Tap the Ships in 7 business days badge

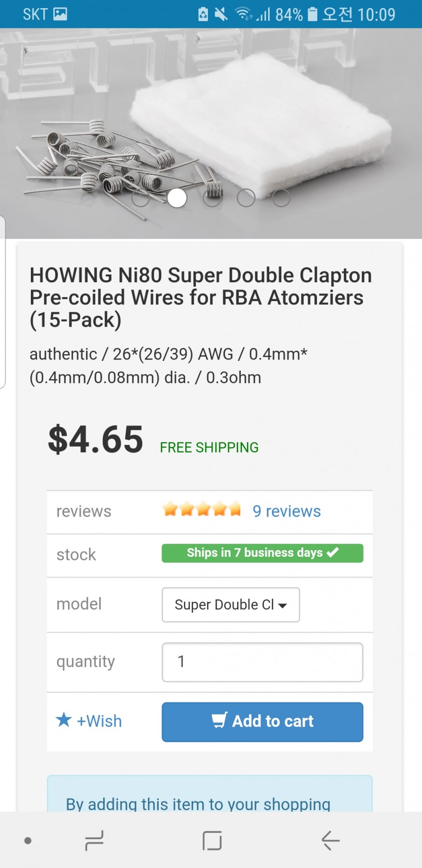click(262, 553)
